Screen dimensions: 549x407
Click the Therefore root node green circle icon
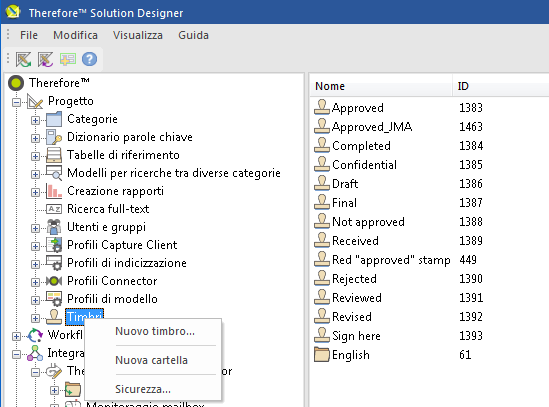point(16,83)
